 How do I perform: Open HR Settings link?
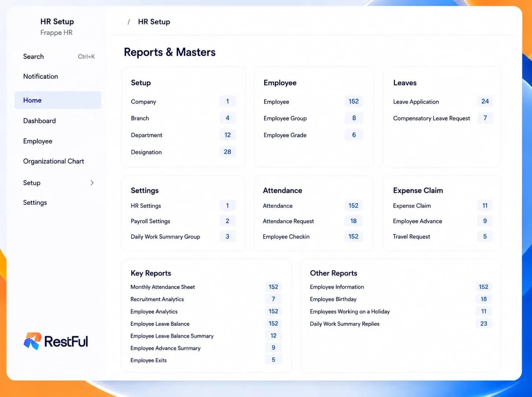tap(146, 206)
